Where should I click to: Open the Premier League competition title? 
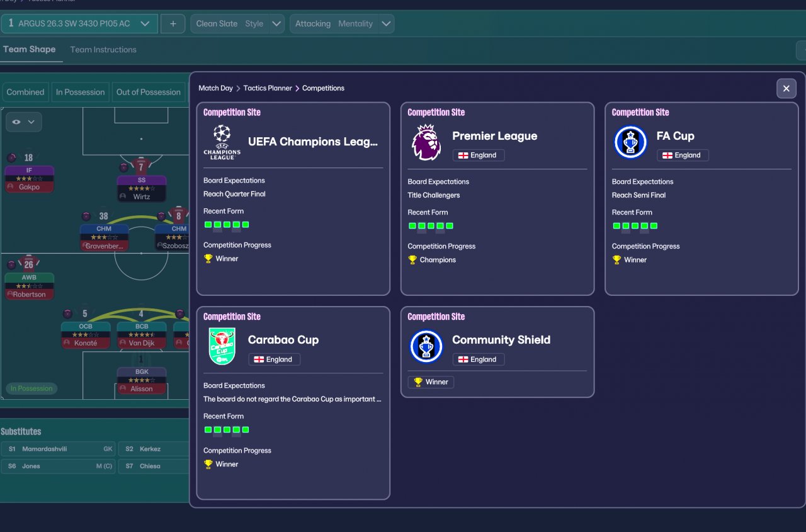click(x=495, y=136)
